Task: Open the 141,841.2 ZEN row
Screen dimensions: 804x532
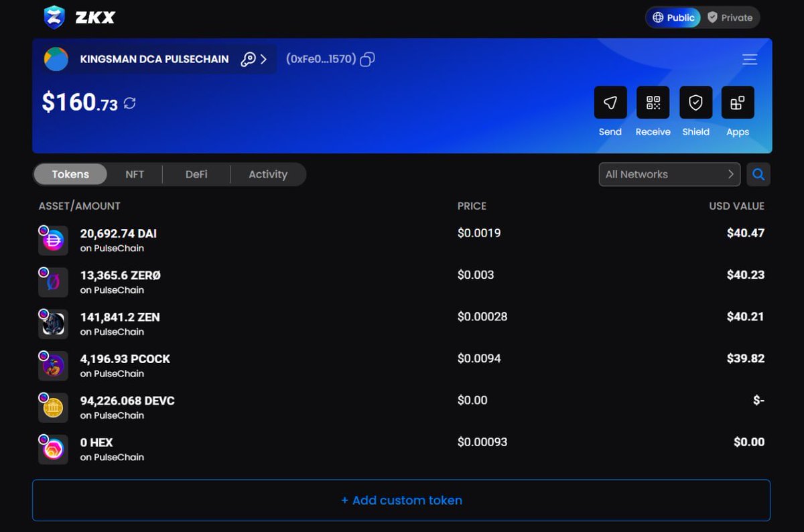Action: (x=401, y=324)
